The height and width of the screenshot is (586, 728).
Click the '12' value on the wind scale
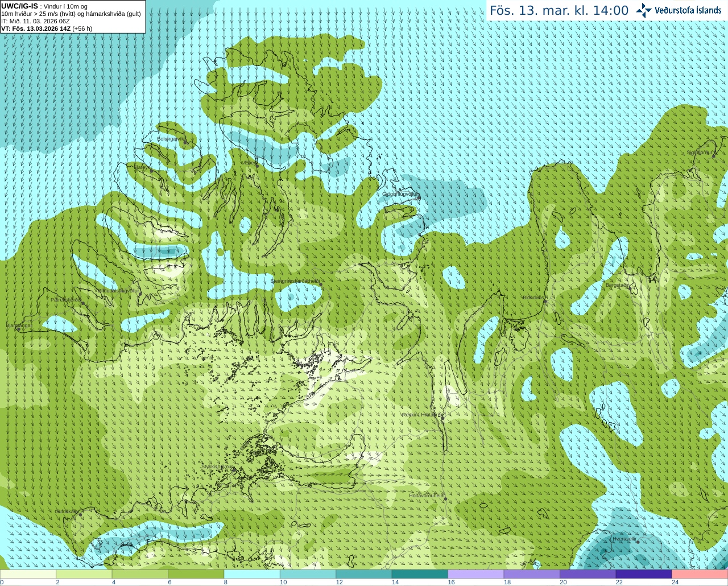339,582
